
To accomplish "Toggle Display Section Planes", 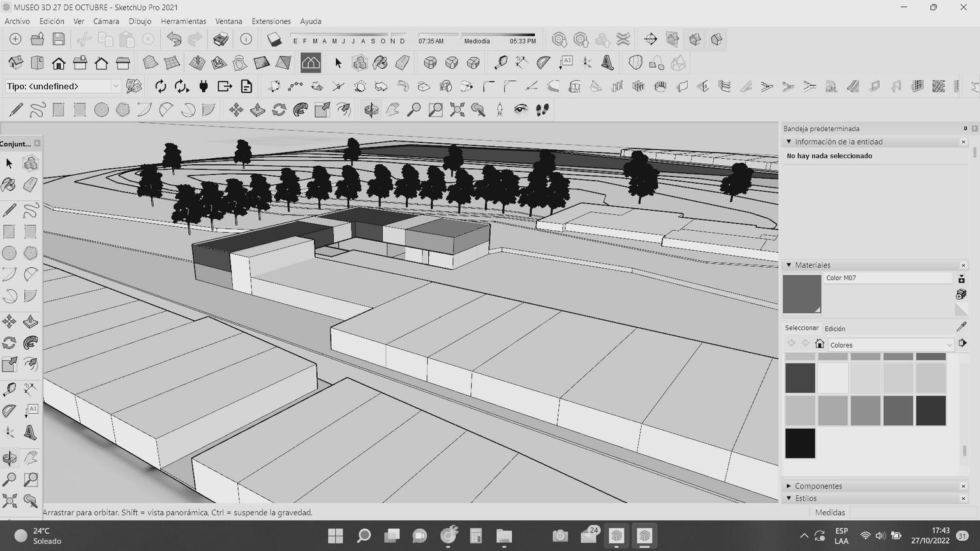I will pos(672,40).
